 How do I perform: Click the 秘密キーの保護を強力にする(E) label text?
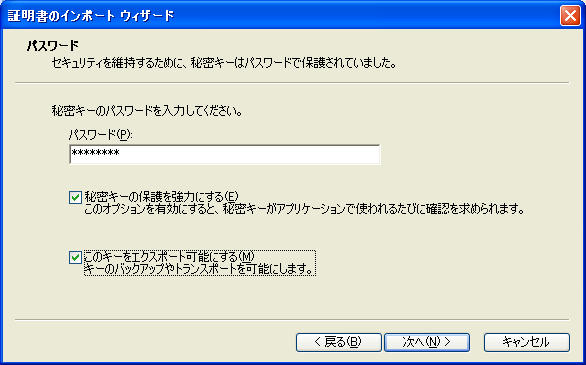pyautogui.click(x=161, y=196)
